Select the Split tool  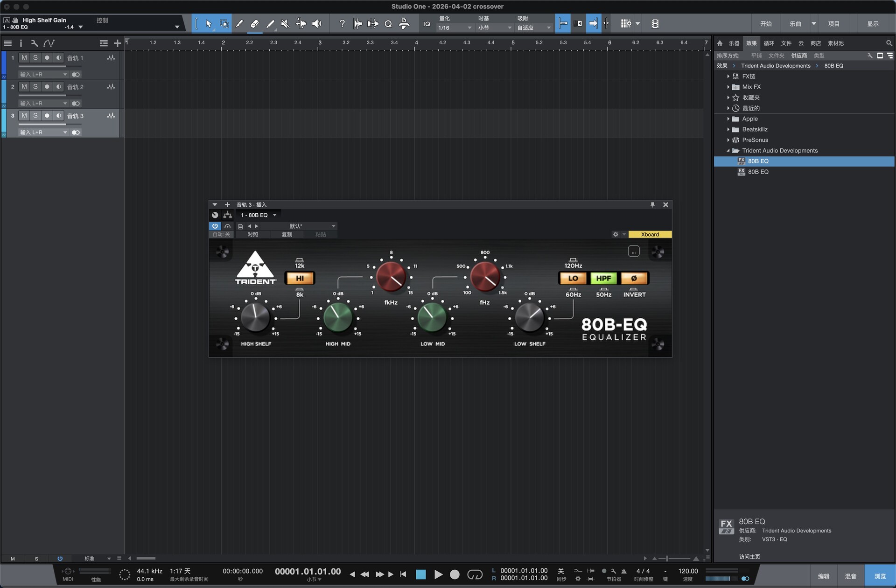coord(239,24)
